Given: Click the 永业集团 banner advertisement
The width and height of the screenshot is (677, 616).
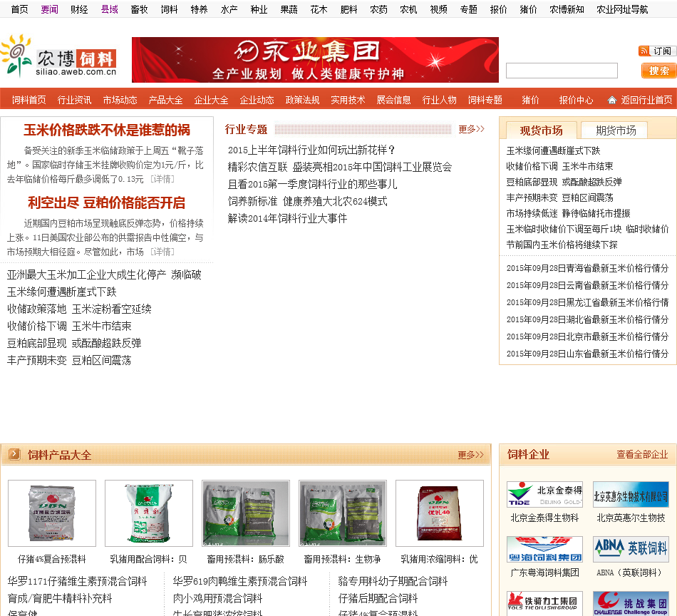Looking at the screenshot, I should [x=315, y=60].
